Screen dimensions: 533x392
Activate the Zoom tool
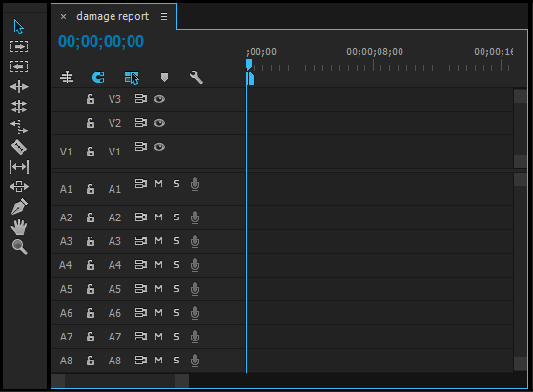click(x=19, y=247)
